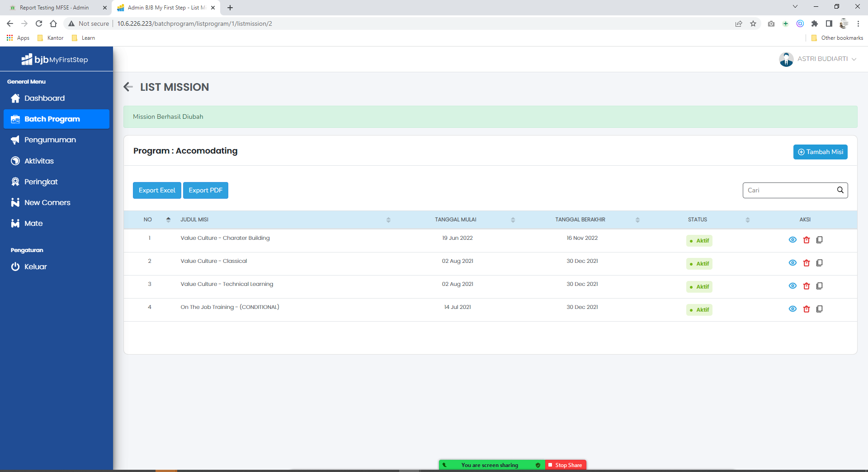Click the Aktif status of On The Job Training
The width and height of the screenshot is (868, 472).
[699, 310]
